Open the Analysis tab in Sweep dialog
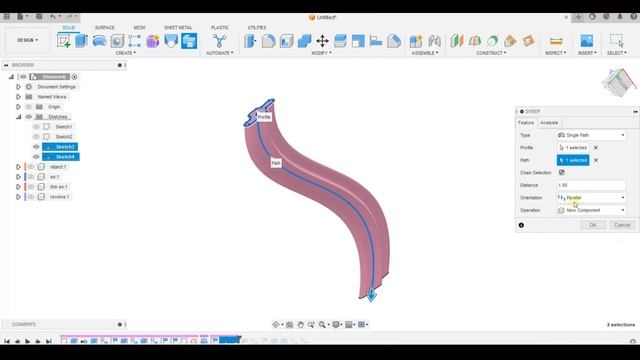The width and height of the screenshot is (640, 360). pyautogui.click(x=549, y=123)
